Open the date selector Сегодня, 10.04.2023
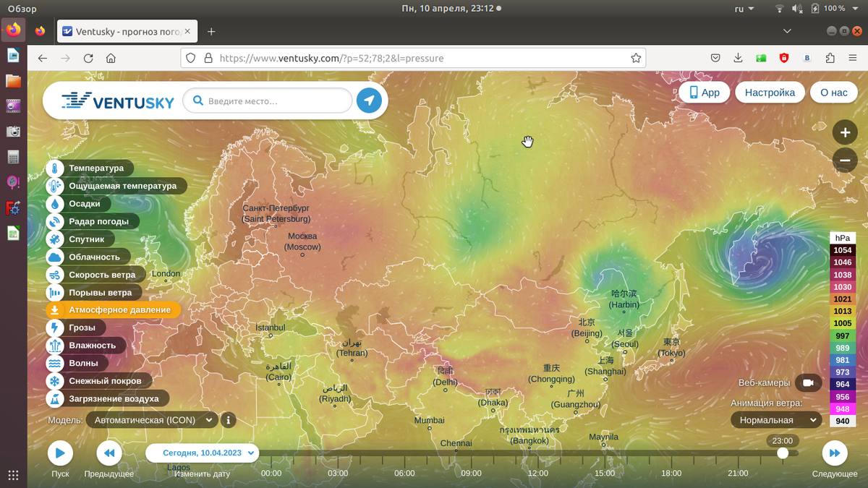Image resolution: width=868 pixels, height=488 pixels. click(x=202, y=453)
